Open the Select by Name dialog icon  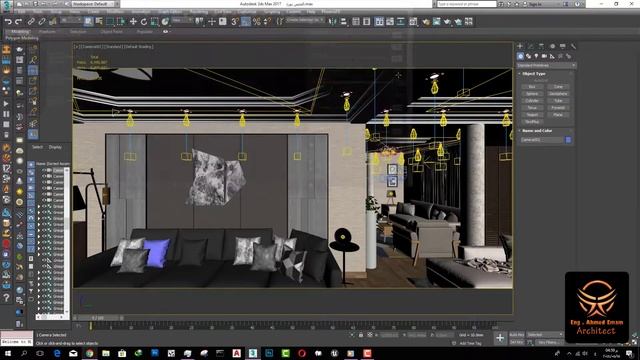99,22
